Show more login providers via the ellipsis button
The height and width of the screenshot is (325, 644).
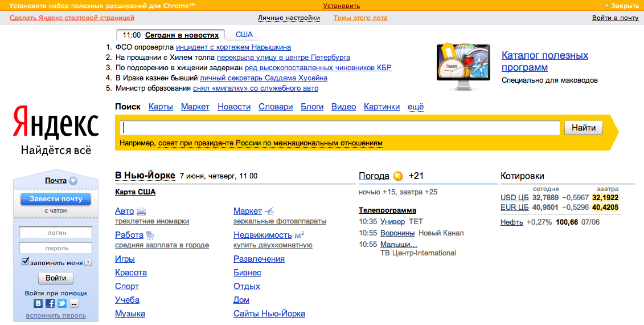[x=74, y=303]
